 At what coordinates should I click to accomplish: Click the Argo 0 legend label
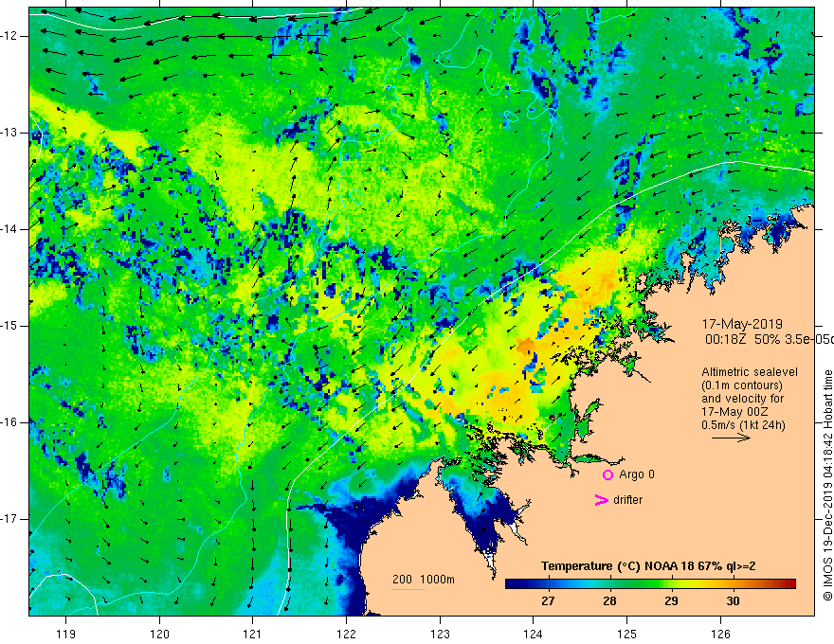[x=637, y=474]
